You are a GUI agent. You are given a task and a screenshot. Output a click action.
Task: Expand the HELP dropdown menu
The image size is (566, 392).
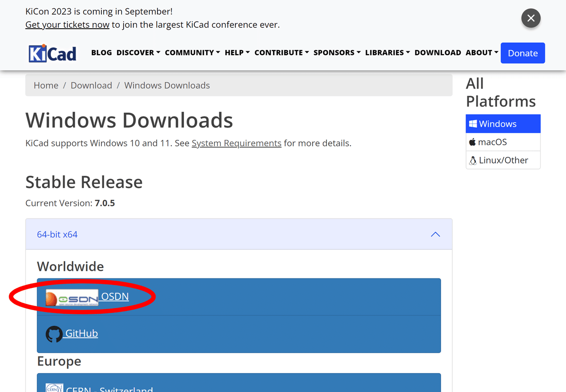point(237,53)
